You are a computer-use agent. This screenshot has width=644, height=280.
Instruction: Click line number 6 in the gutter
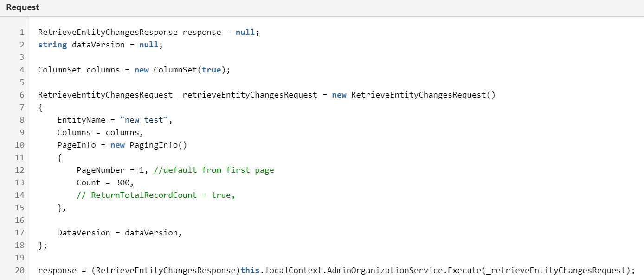pos(22,95)
